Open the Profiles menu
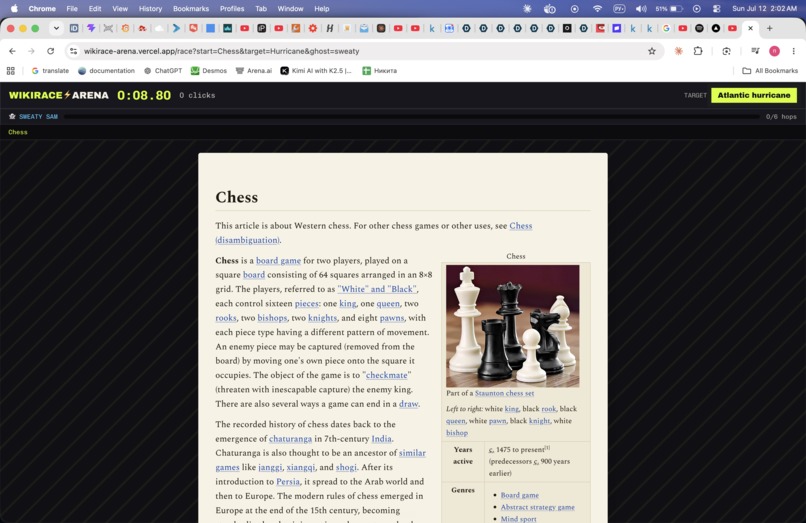The height and width of the screenshot is (523, 806). click(x=232, y=8)
